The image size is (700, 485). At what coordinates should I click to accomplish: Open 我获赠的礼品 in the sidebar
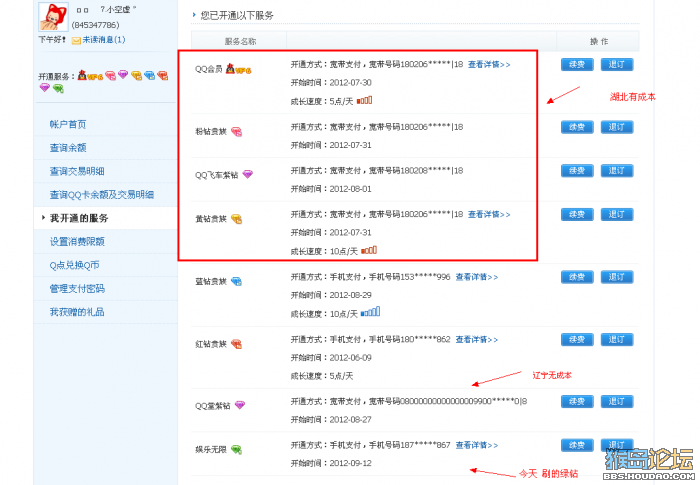77,312
